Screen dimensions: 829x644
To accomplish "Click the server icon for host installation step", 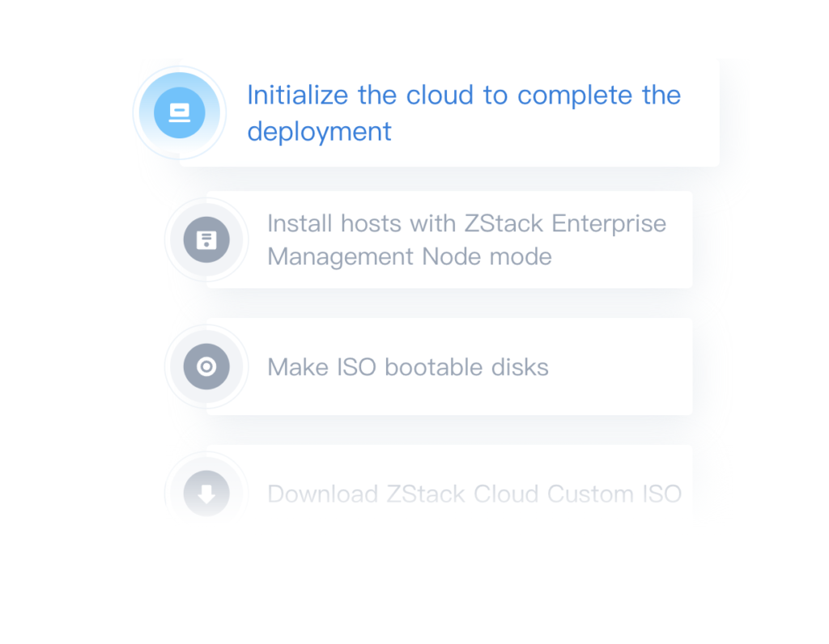I will click(206, 239).
